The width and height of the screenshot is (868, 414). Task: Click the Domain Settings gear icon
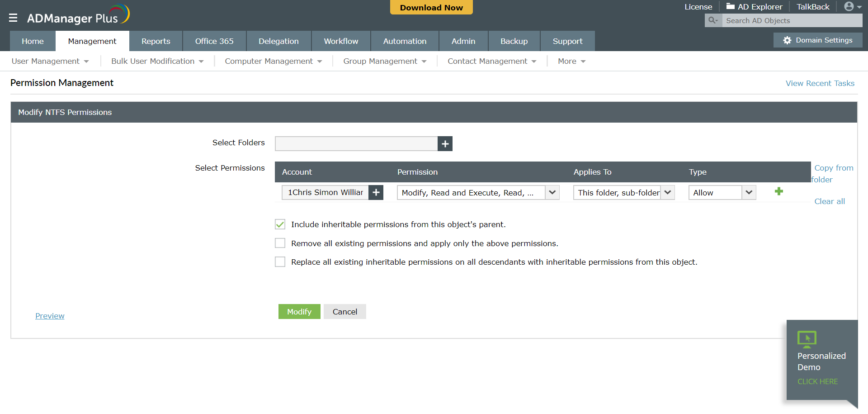point(787,40)
